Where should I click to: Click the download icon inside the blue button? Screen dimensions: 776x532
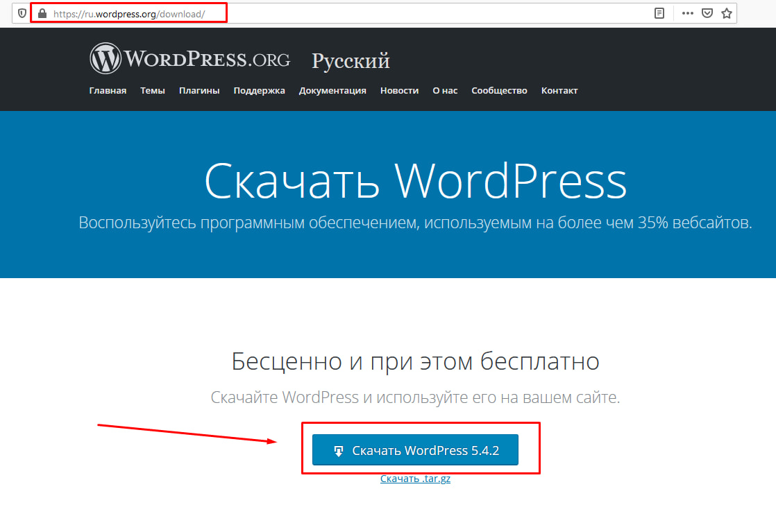click(338, 449)
